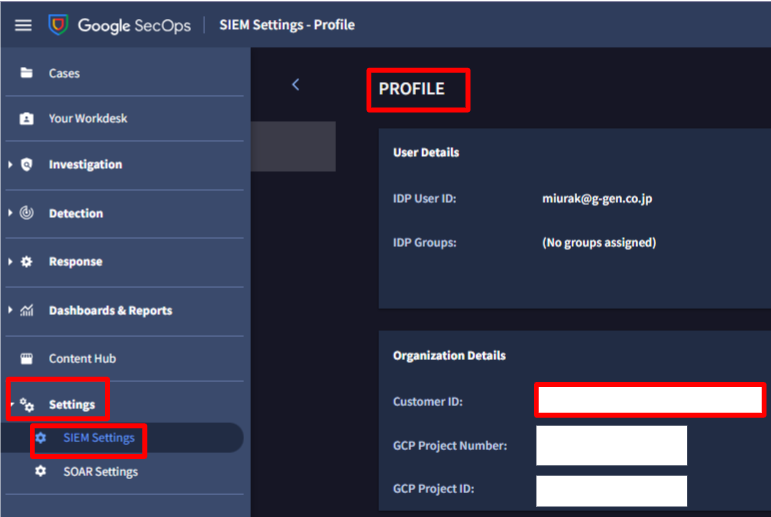Click the PROFILE page heading
Screen dimensions: 771x517
click(x=412, y=89)
